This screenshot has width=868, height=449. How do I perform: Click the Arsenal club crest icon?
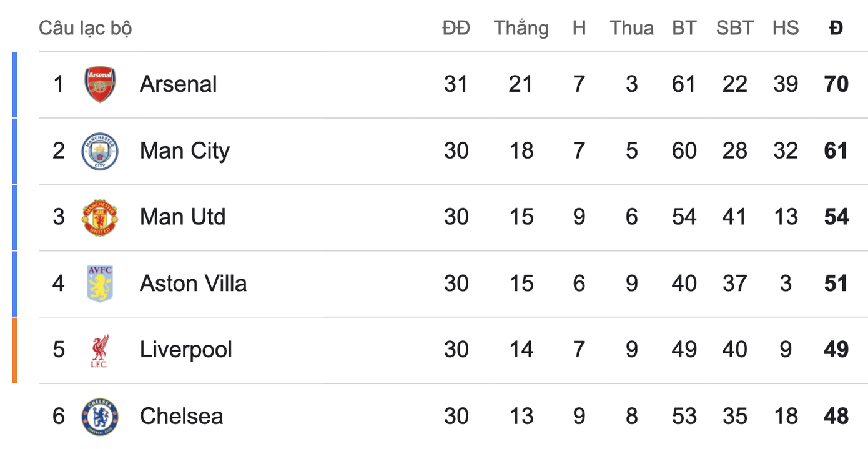100,84
